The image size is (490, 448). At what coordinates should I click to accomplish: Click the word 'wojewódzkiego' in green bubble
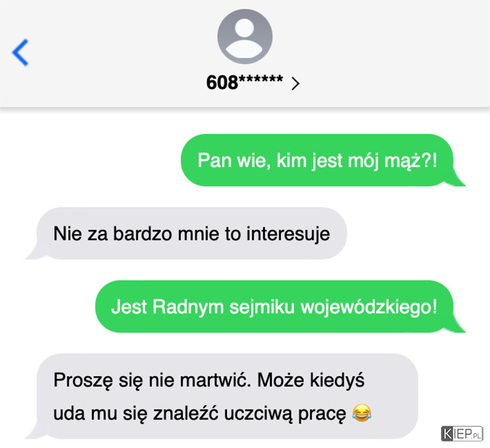click(x=368, y=307)
